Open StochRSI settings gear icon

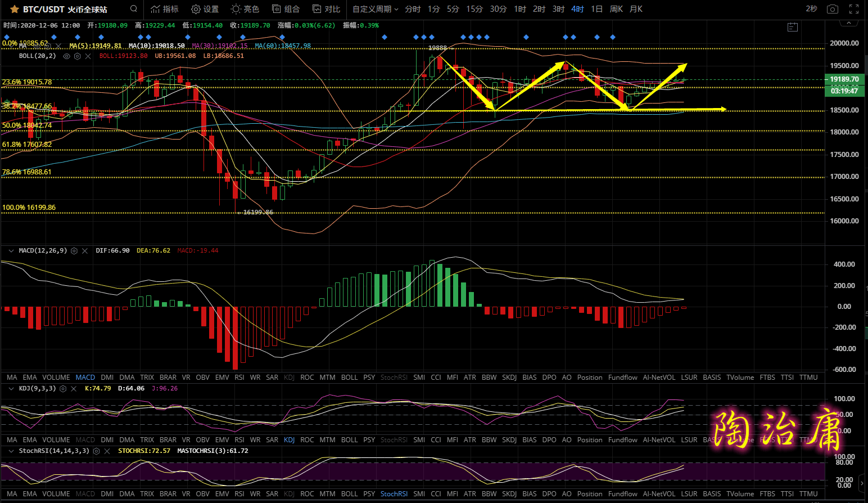point(96,451)
